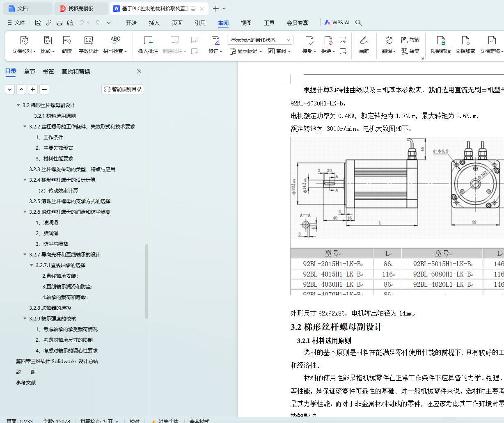Open the 审阅 pane dropdown
This screenshot has height=423, width=504.
(x=279, y=51)
